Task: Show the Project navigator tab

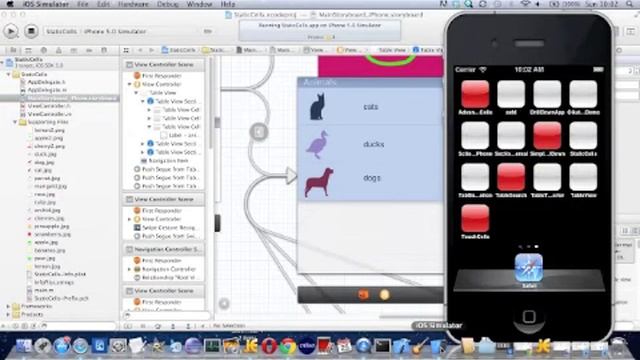Action: click(x=13, y=50)
